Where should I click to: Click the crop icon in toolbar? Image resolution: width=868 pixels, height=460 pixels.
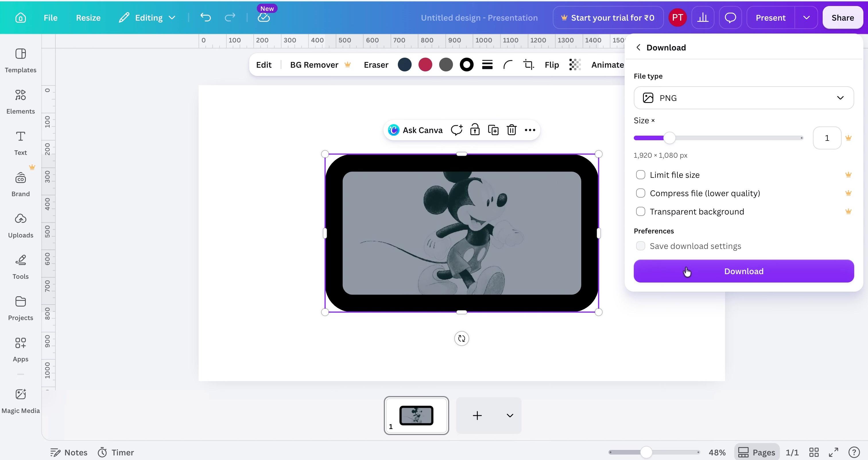[529, 65]
